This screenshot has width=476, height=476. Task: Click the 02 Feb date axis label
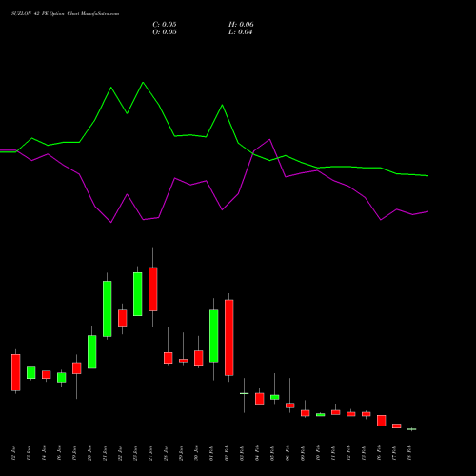click(x=227, y=453)
